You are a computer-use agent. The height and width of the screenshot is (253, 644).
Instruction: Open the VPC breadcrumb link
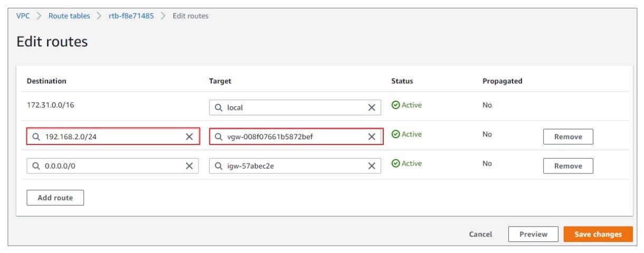click(x=23, y=16)
